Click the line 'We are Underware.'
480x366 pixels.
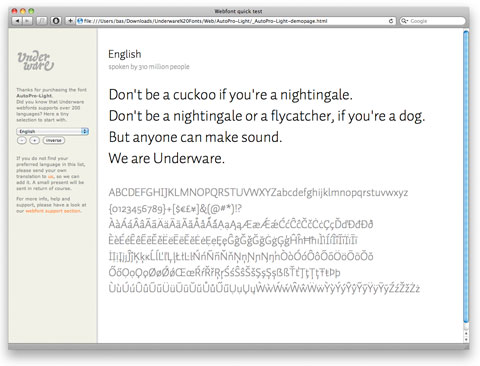tap(166, 158)
